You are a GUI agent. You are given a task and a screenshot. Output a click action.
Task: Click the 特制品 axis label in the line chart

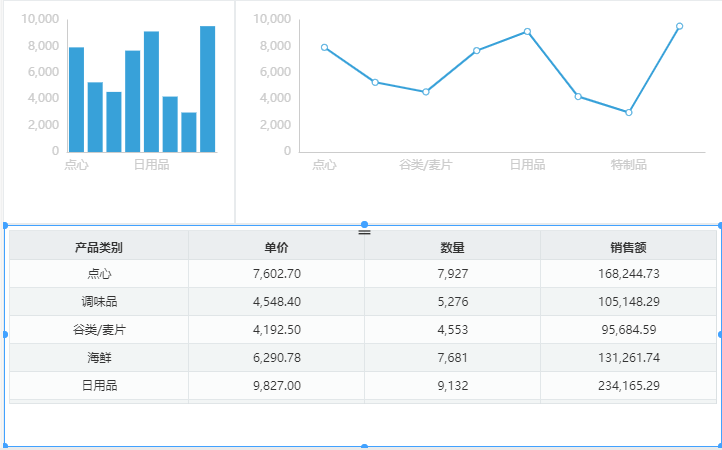pos(629,165)
